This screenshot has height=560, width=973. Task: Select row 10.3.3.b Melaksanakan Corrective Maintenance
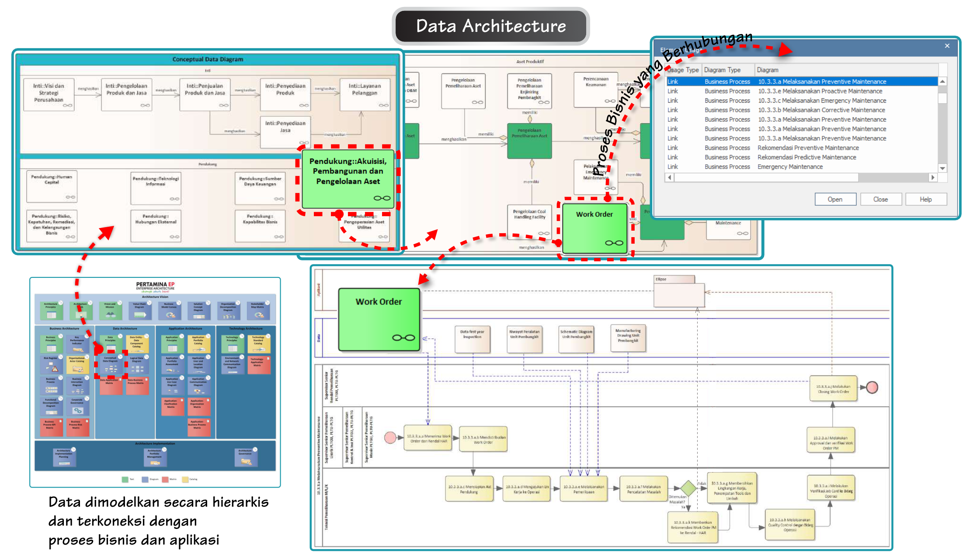[802, 110]
